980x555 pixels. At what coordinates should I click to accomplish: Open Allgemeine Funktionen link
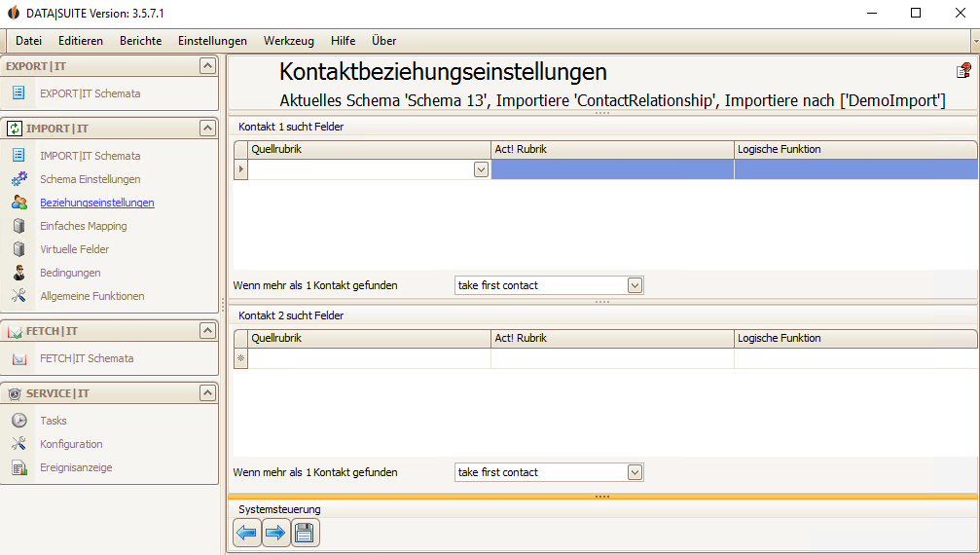point(91,296)
